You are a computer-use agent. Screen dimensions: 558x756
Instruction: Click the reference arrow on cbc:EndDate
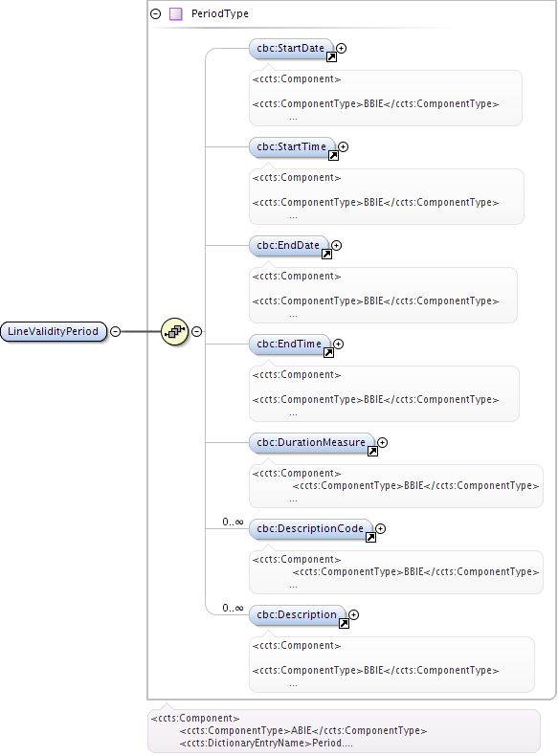(326, 255)
